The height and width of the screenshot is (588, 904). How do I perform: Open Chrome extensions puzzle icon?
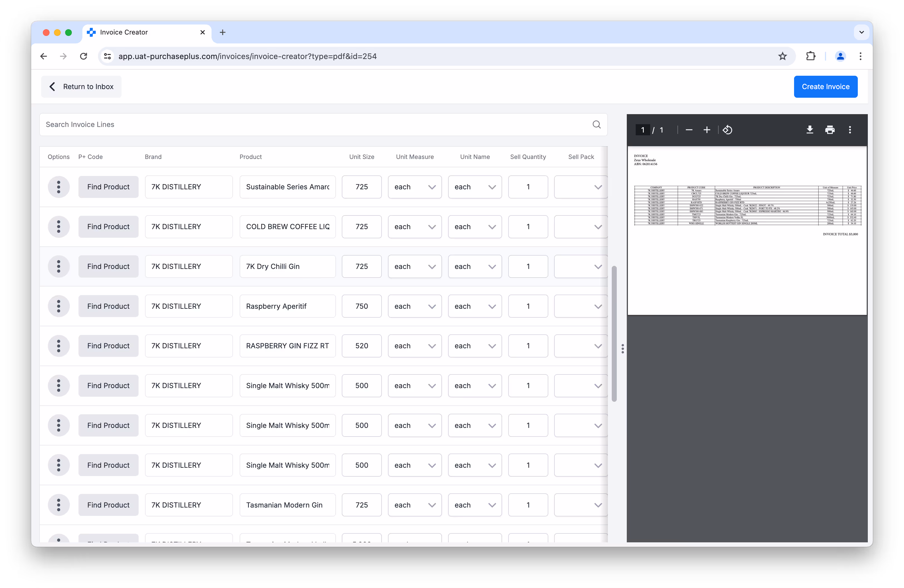[810, 56]
